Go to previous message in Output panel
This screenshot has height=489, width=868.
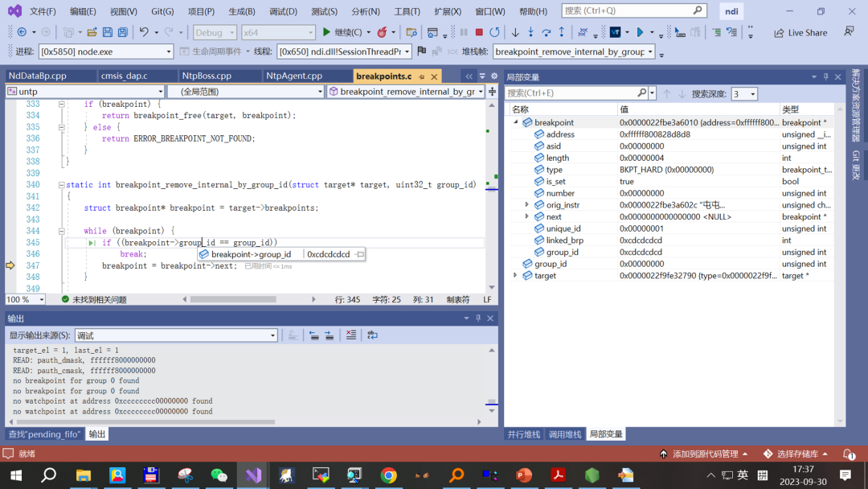(x=314, y=335)
